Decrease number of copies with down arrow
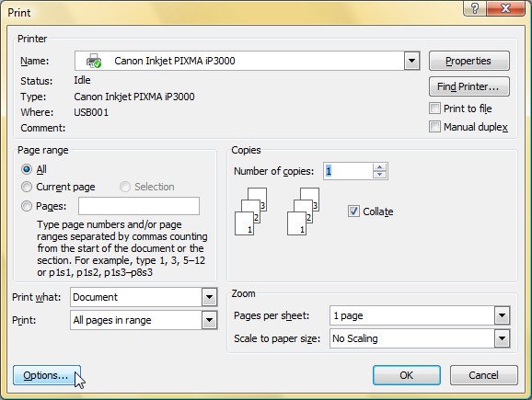The height and width of the screenshot is (400, 532). pyautogui.click(x=379, y=175)
